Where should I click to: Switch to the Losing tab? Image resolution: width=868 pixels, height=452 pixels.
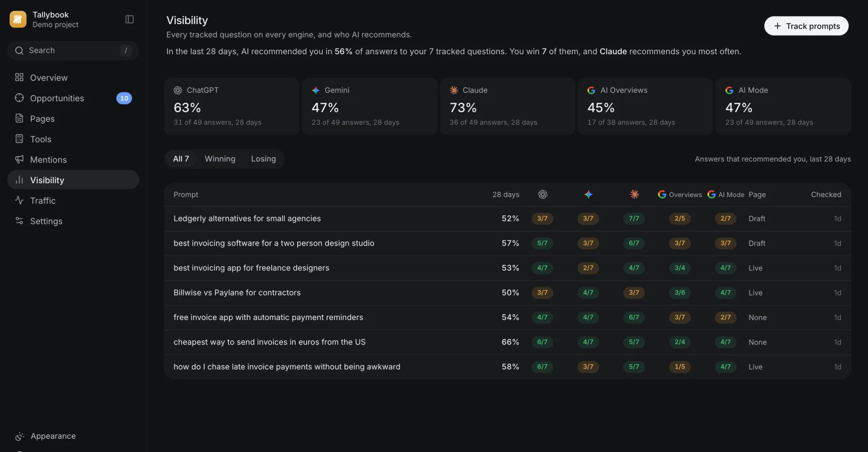click(263, 159)
